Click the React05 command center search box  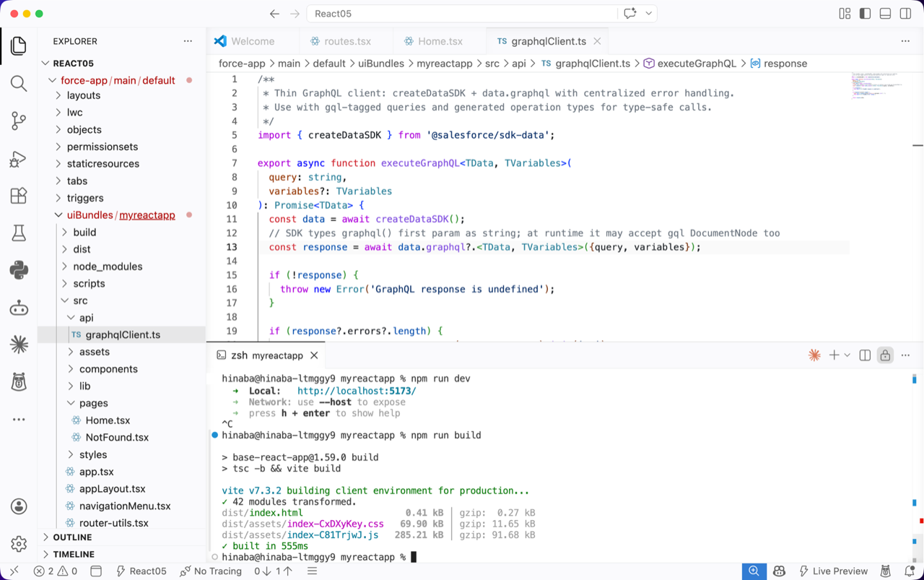click(462, 14)
